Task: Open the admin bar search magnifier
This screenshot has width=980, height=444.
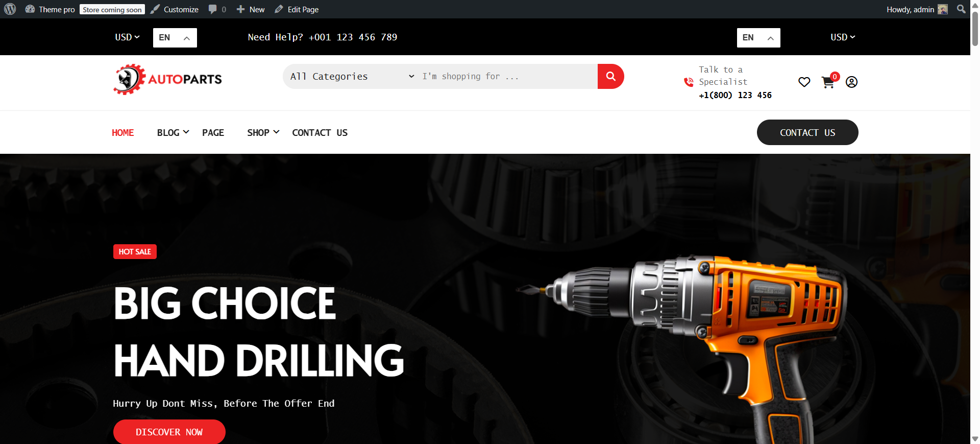Action: [x=961, y=9]
